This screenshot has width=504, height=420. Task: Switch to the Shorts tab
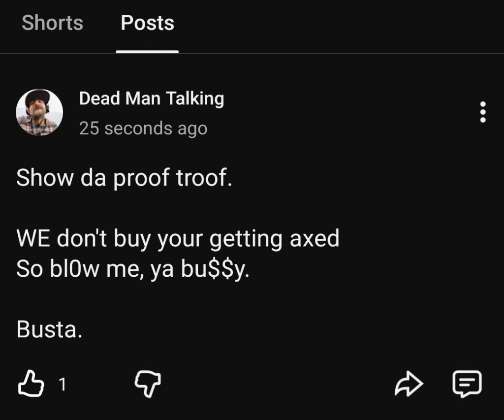[52, 23]
